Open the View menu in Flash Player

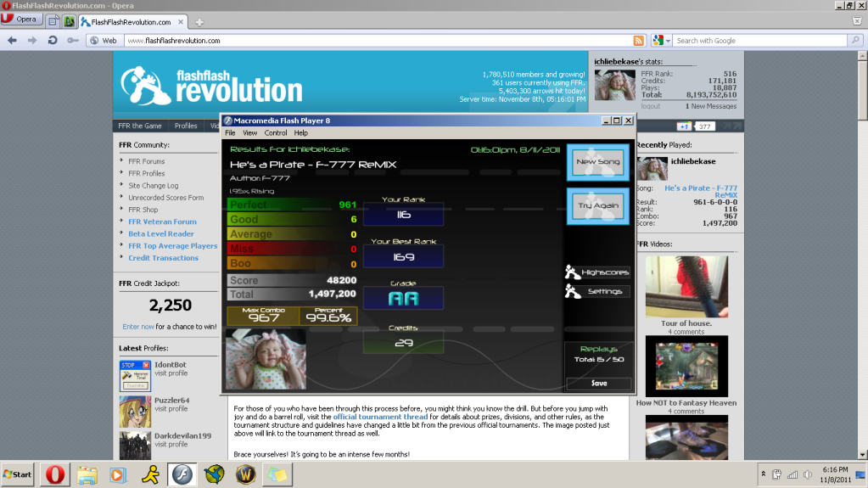(x=250, y=133)
